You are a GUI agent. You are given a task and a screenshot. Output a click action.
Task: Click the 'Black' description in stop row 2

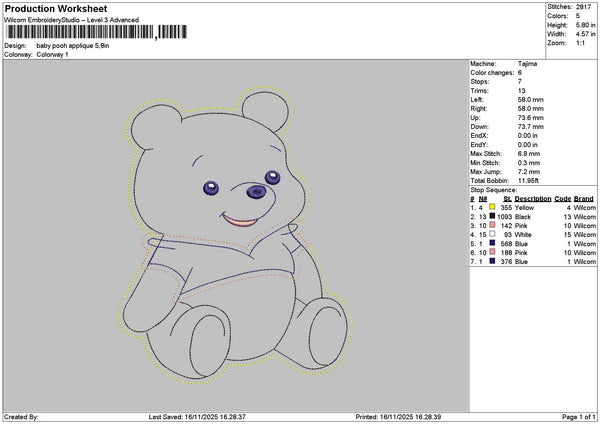523,217
